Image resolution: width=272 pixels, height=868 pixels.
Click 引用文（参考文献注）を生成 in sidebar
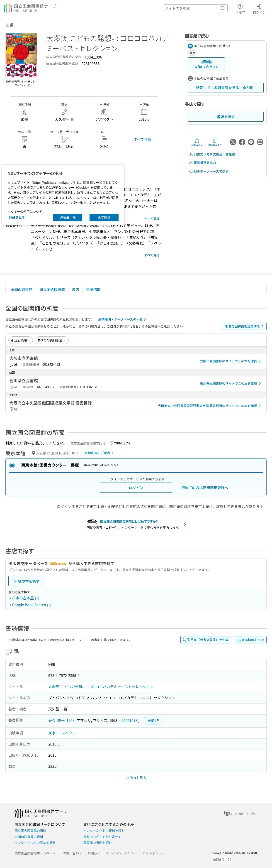pyautogui.click(x=212, y=154)
